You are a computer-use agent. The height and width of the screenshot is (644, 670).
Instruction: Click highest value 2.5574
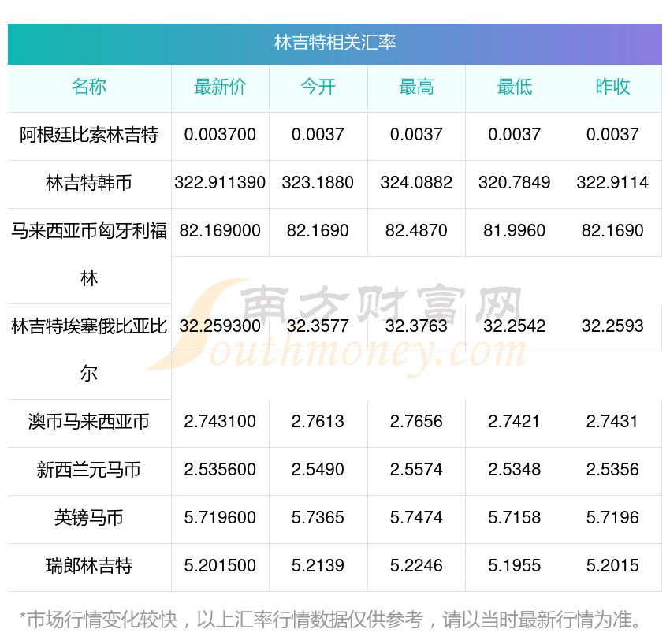416,470
